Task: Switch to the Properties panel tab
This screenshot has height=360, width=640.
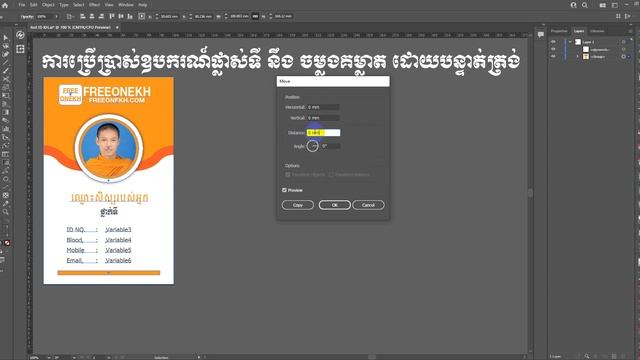Action: 559,31
